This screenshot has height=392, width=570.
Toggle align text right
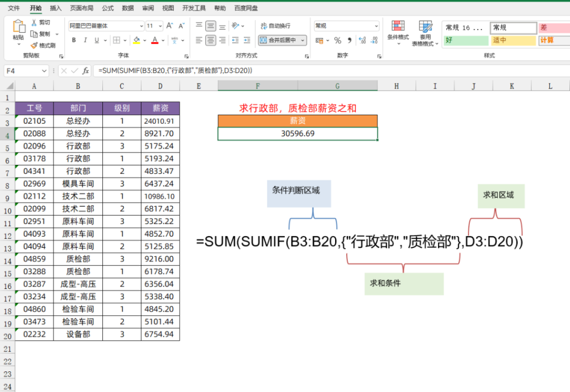tap(222, 40)
